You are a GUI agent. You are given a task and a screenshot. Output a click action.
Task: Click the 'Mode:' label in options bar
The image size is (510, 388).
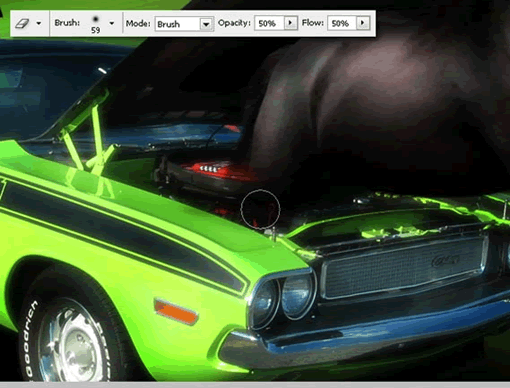pos(138,24)
